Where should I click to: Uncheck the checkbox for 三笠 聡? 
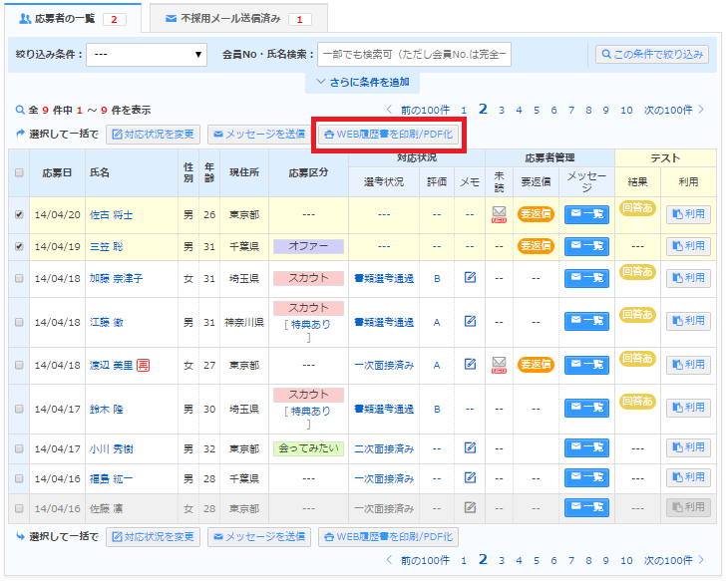click(19, 246)
